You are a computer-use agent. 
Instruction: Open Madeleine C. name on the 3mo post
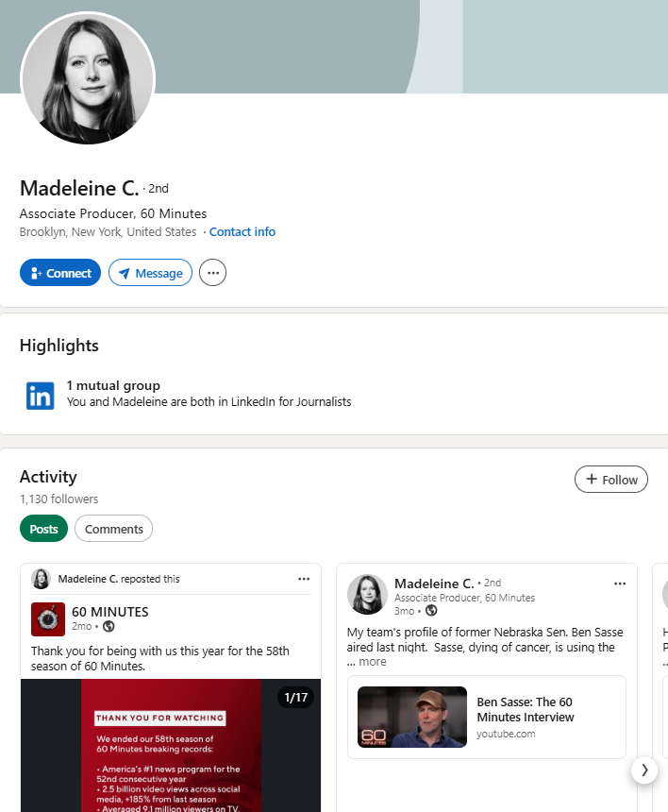[x=434, y=584]
